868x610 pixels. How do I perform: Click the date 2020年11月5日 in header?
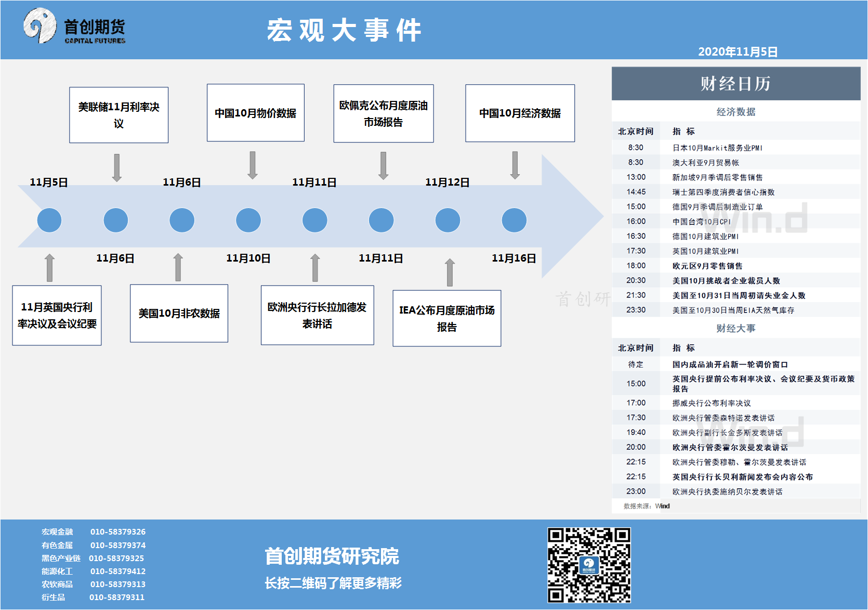(x=738, y=52)
